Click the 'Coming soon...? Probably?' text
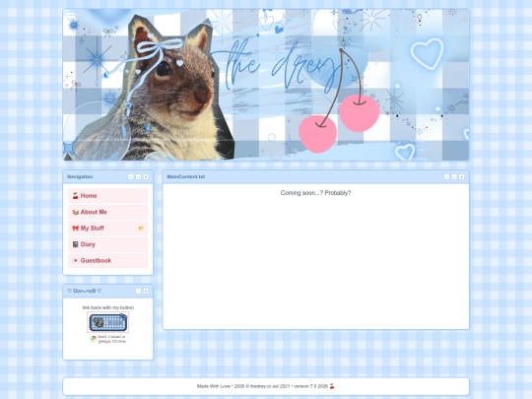532x399 pixels. coord(315,193)
